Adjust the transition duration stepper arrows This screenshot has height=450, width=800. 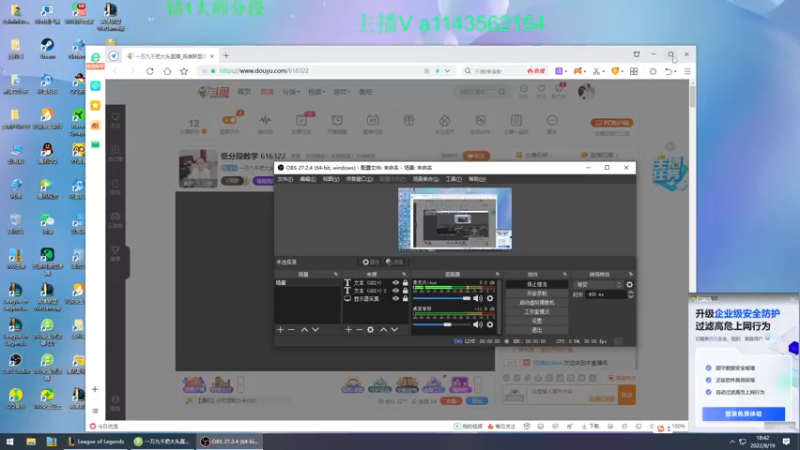631,294
